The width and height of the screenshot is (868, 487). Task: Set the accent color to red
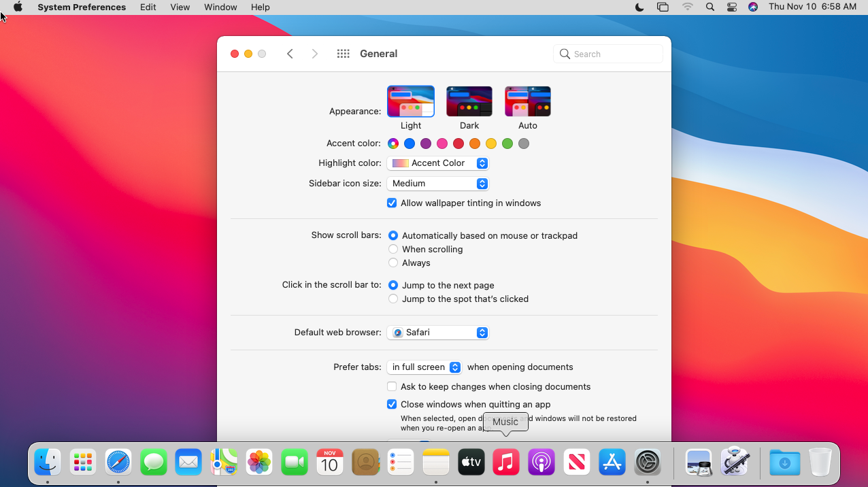pyautogui.click(x=458, y=144)
